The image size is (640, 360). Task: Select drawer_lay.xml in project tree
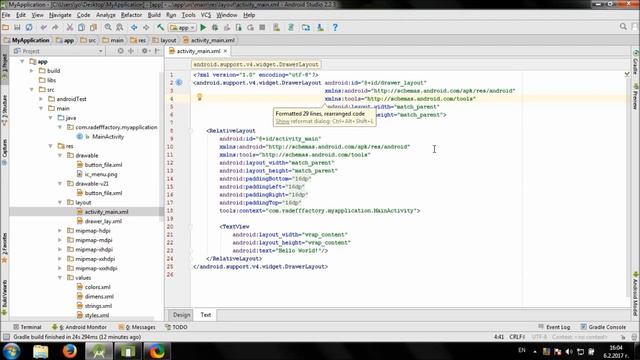click(103, 221)
